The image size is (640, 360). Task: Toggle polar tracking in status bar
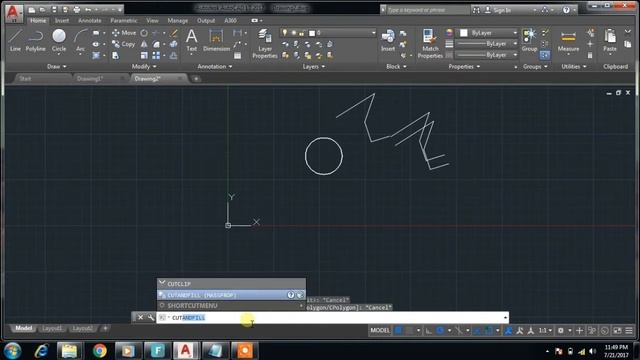click(x=440, y=330)
